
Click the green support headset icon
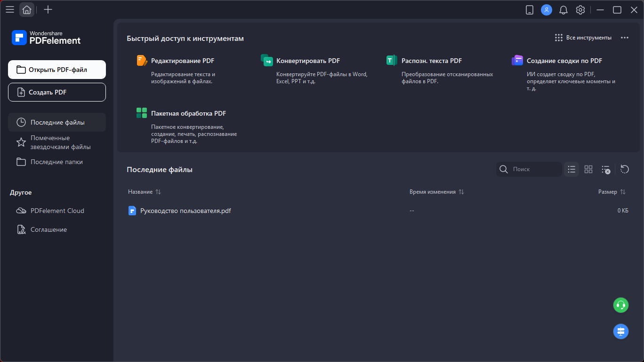621,305
